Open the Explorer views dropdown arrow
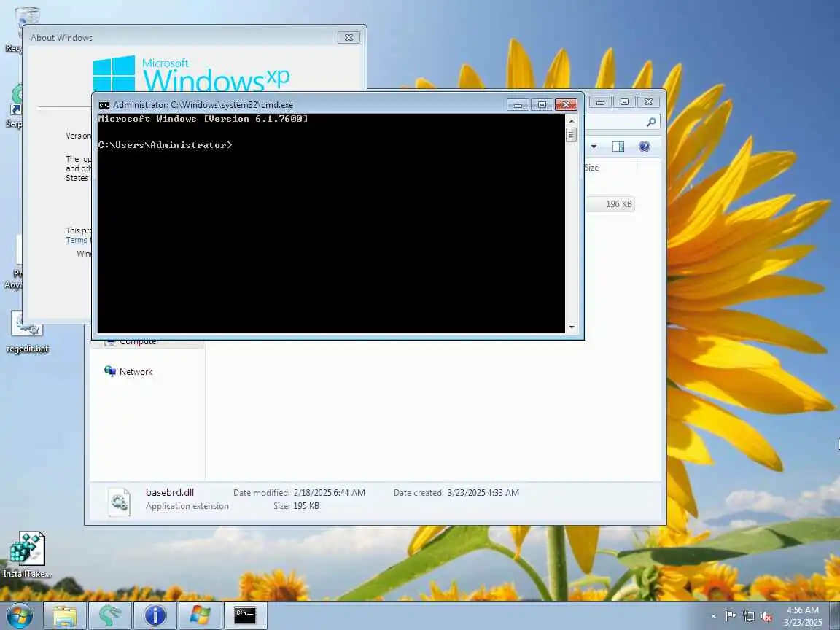Image resolution: width=840 pixels, height=630 pixels. tap(594, 147)
